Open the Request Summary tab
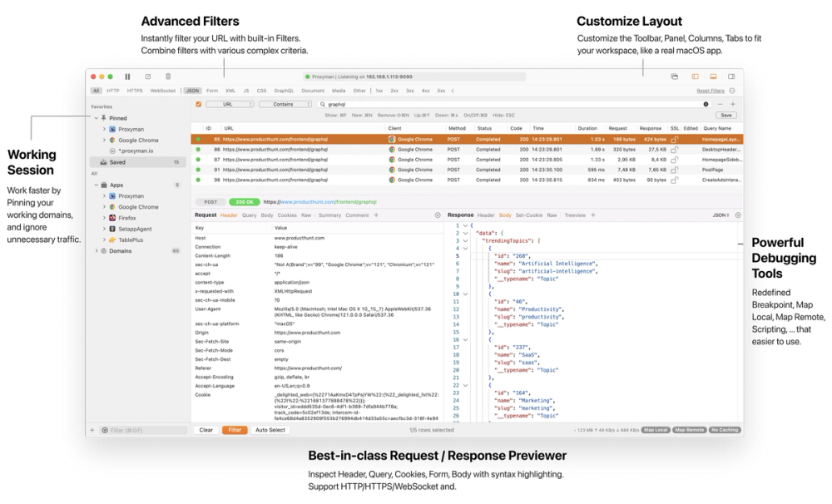This screenshot has width=832, height=504. [329, 215]
